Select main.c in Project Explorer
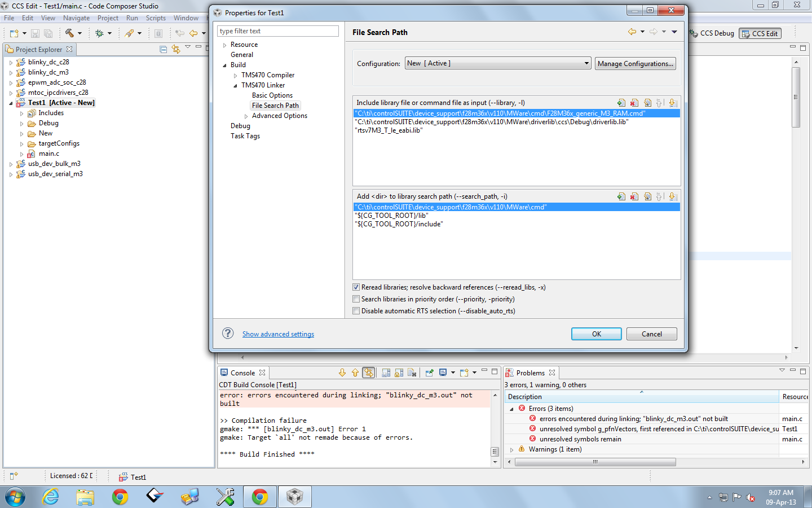 pyautogui.click(x=49, y=154)
